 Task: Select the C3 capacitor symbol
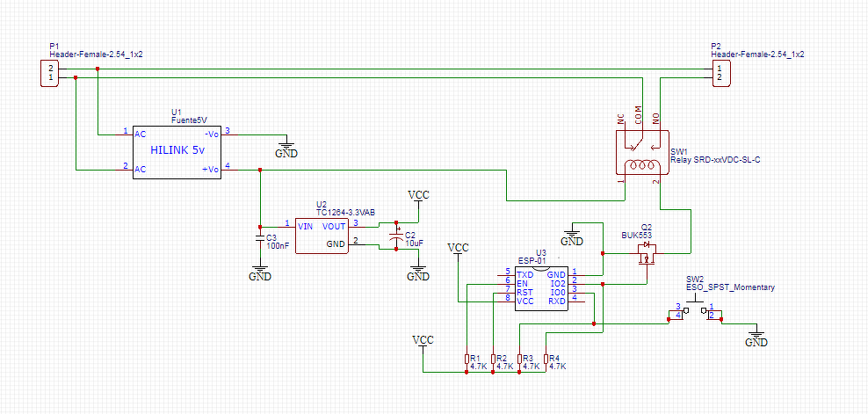pyautogui.click(x=260, y=239)
